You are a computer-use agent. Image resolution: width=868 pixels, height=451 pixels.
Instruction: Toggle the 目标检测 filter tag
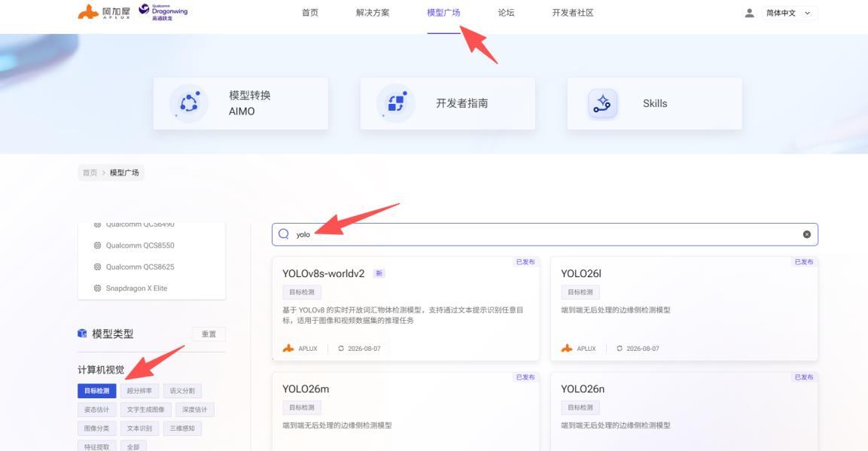tap(97, 391)
